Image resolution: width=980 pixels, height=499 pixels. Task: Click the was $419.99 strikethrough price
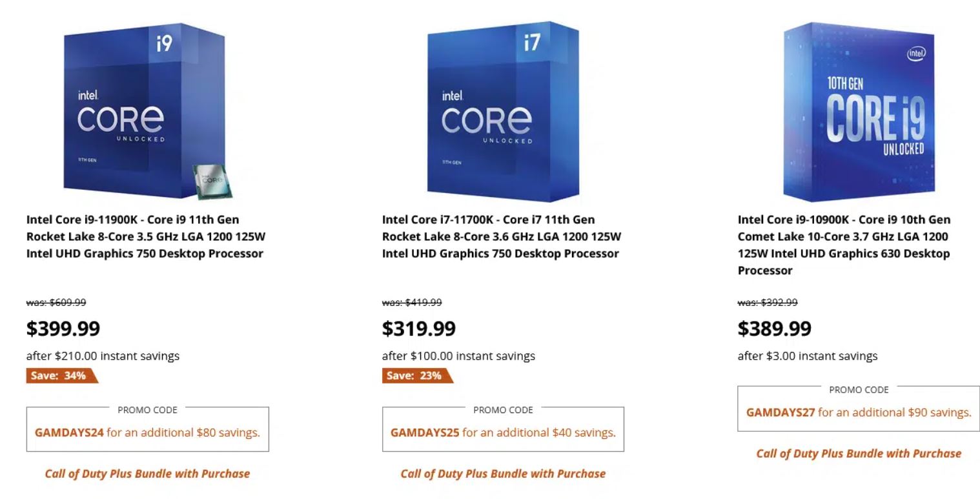coord(412,303)
